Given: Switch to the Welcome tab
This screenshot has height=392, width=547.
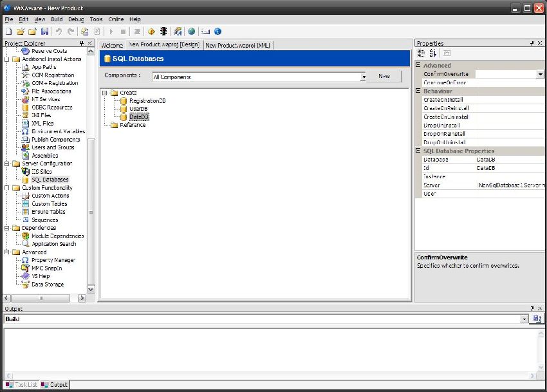Looking at the screenshot, I should click(111, 45).
